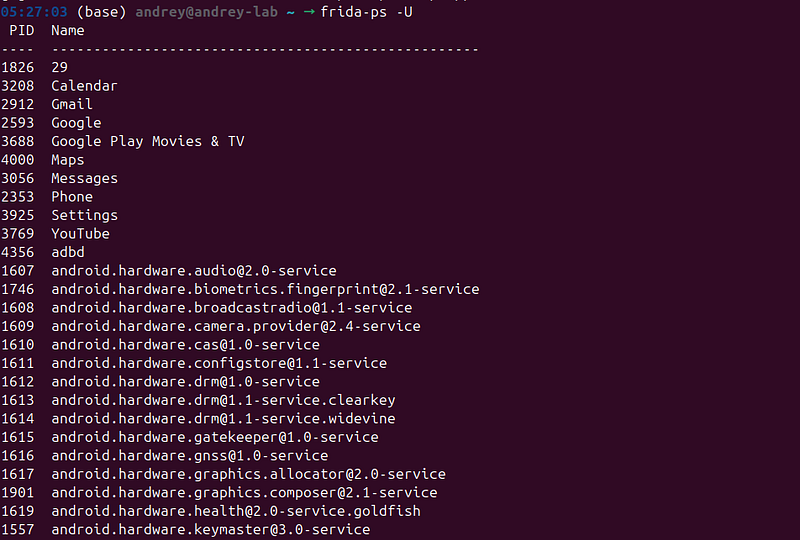Select the biometrics.fingerprint@2.1-service line
The height and width of the screenshot is (540, 800).
pos(240,289)
